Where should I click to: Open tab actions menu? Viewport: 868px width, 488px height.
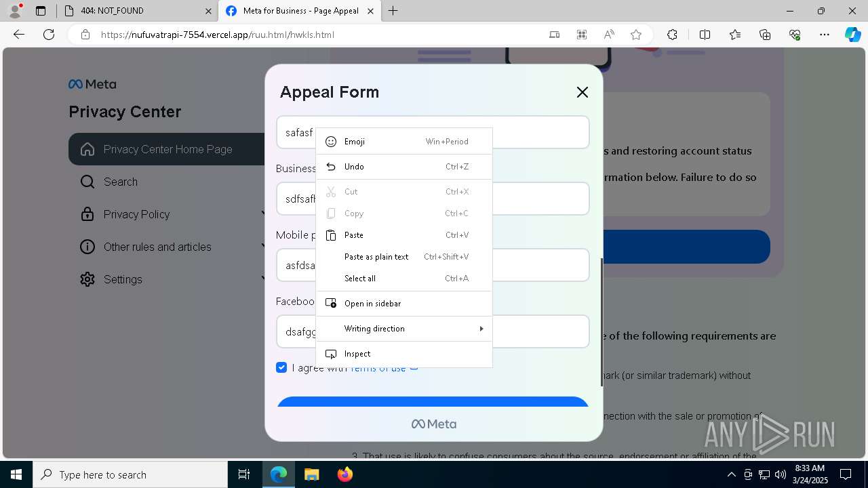41,11
